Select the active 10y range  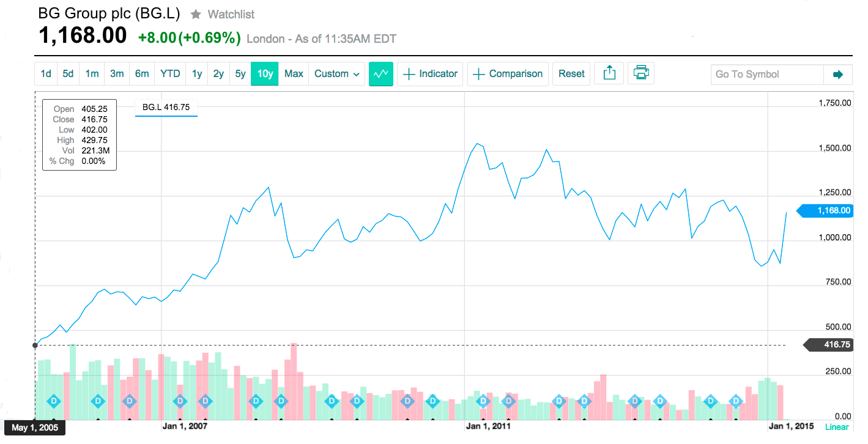tap(265, 74)
